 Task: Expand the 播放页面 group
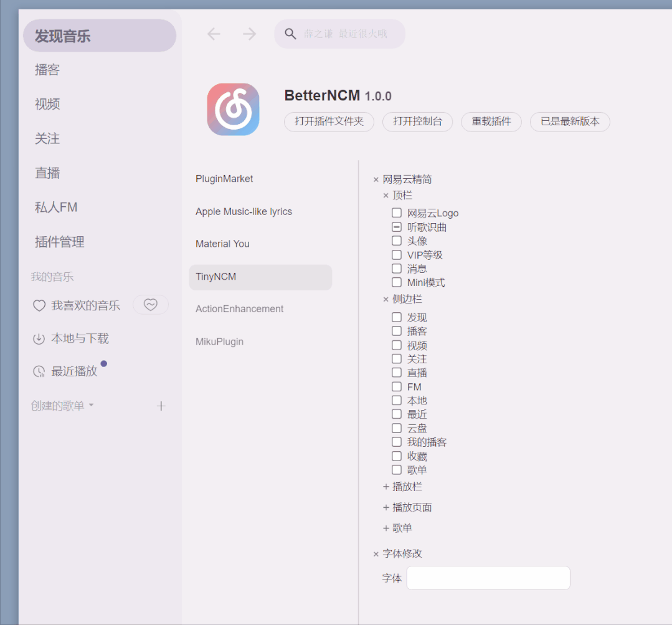(x=386, y=508)
